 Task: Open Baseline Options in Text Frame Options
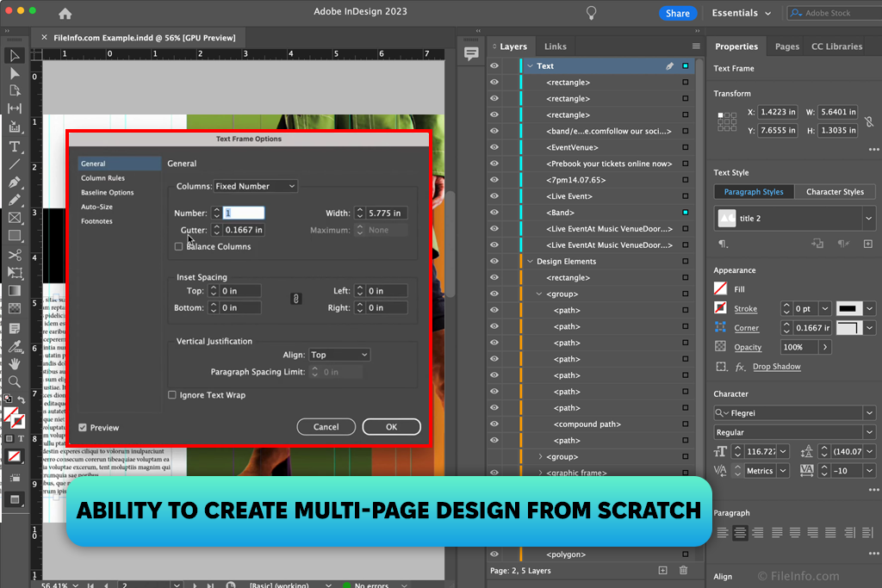click(x=108, y=192)
